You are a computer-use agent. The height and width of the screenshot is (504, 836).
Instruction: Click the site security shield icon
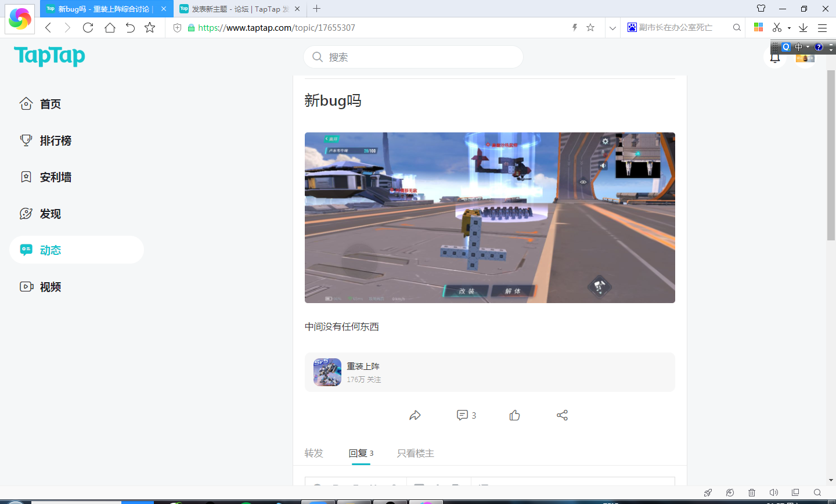(178, 27)
